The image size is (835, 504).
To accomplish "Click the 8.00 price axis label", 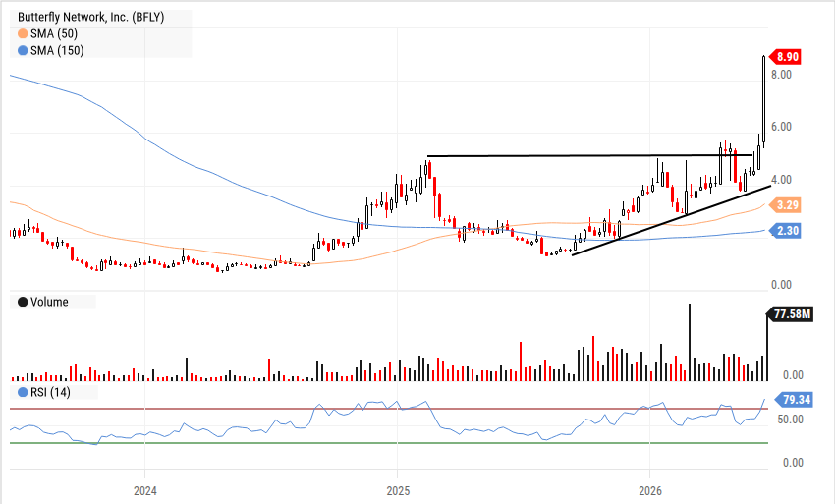I will (781, 75).
